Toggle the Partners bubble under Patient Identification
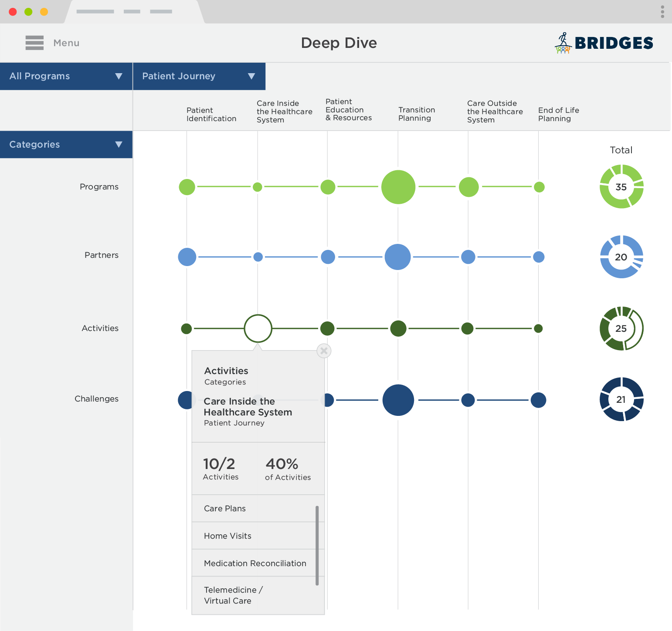The width and height of the screenshot is (672, 631). click(187, 256)
